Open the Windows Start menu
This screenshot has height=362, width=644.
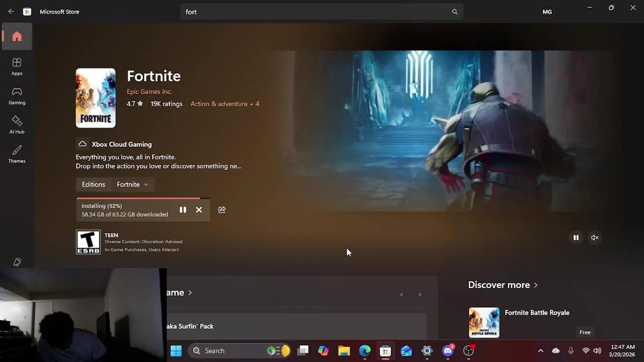[176, 350]
